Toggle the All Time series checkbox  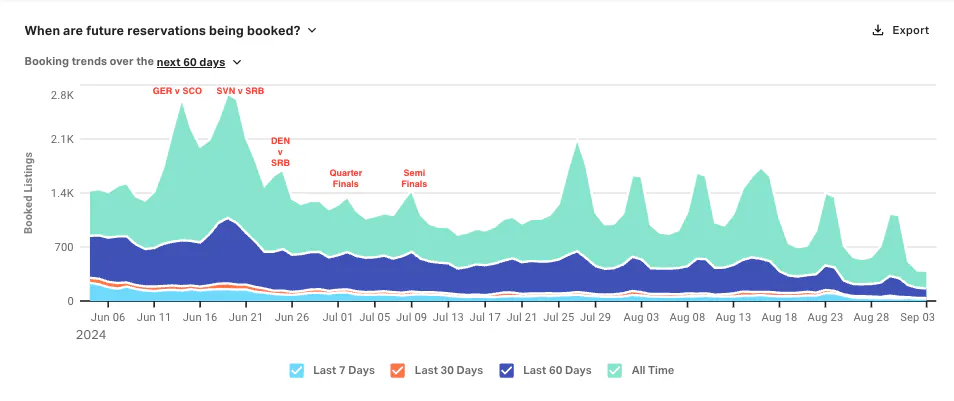[615, 370]
